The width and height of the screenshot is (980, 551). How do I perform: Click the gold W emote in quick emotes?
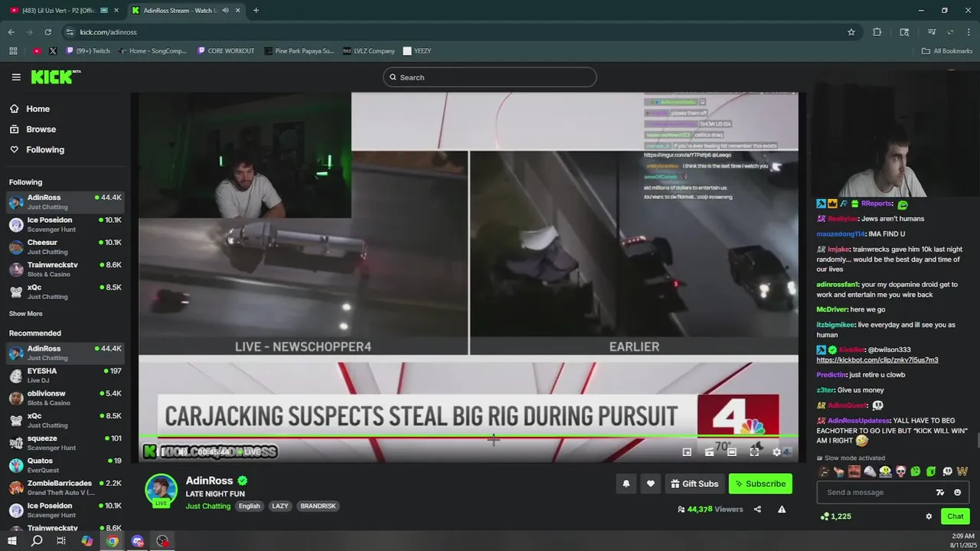962,471
